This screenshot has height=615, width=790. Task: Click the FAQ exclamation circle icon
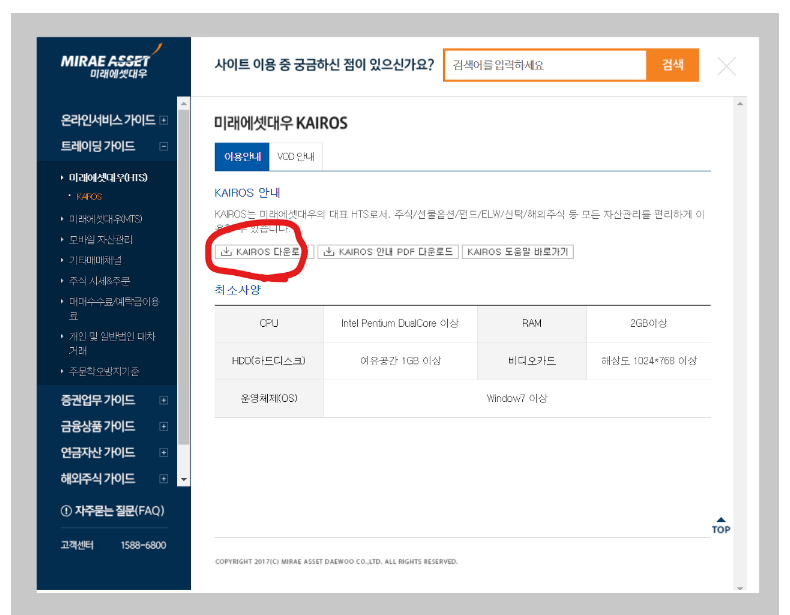click(66, 511)
